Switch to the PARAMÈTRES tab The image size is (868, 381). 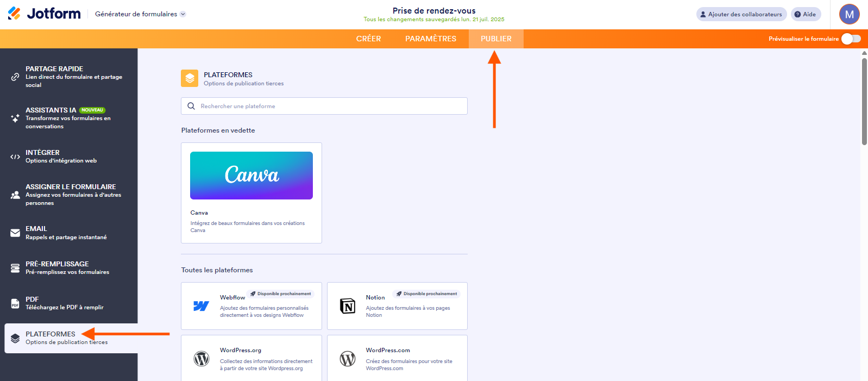tap(431, 39)
